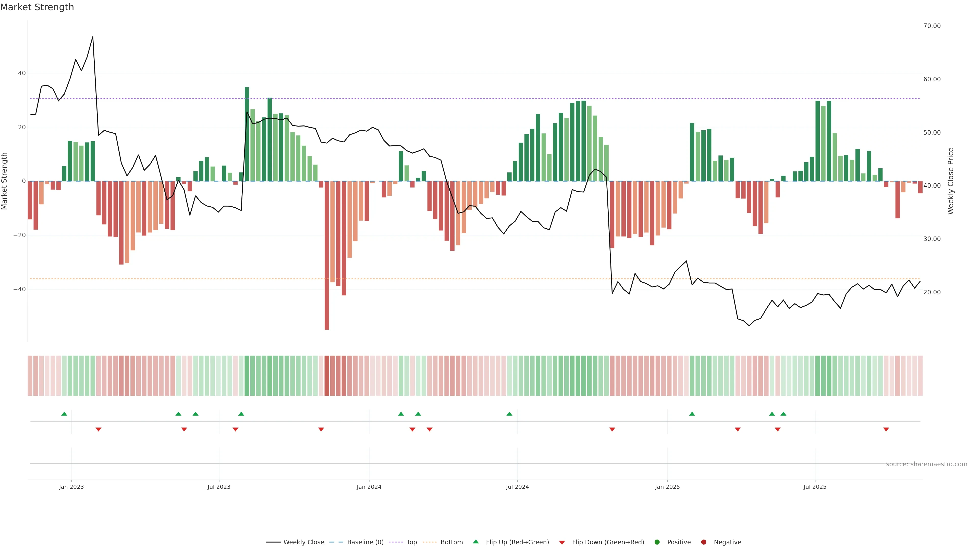Image resolution: width=980 pixels, height=551 pixels.
Task: Click the source: sharemaestro.com text
Action: coord(926,464)
